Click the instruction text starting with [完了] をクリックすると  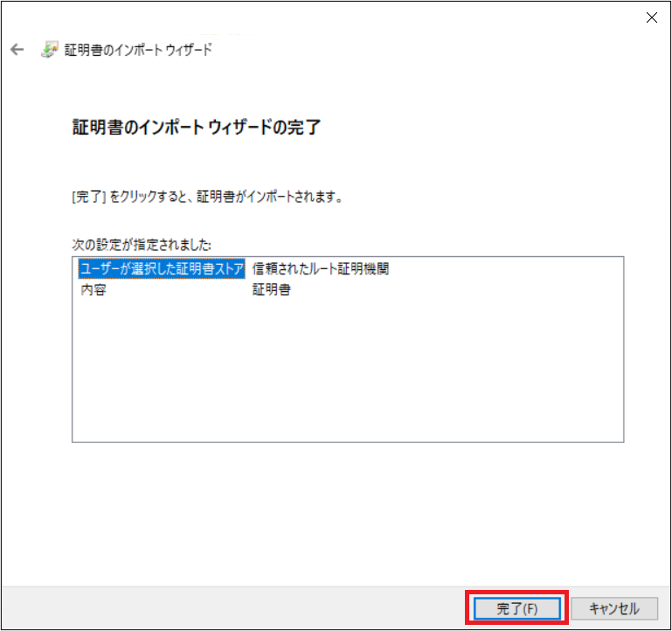tap(206, 198)
